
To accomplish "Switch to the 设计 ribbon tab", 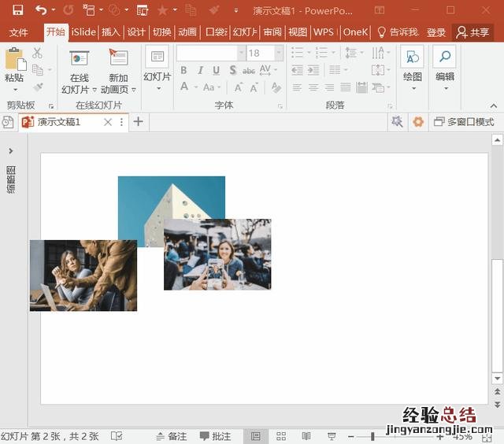I will [x=136, y=32].
